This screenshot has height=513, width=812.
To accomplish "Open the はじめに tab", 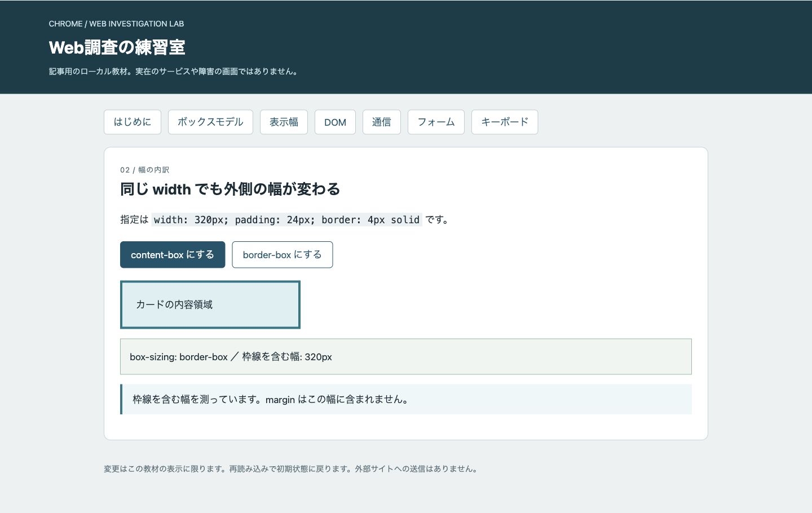I will tap(133, 122).
